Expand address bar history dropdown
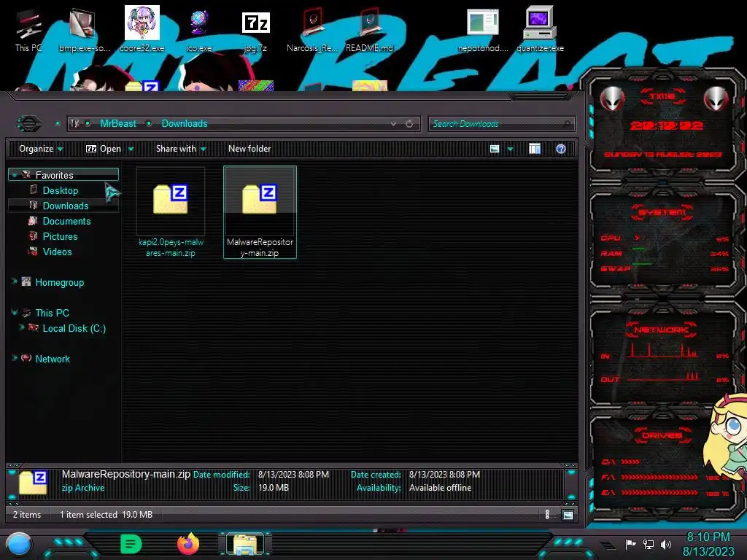The image size is (747, 560). click(x=393, y=124)
